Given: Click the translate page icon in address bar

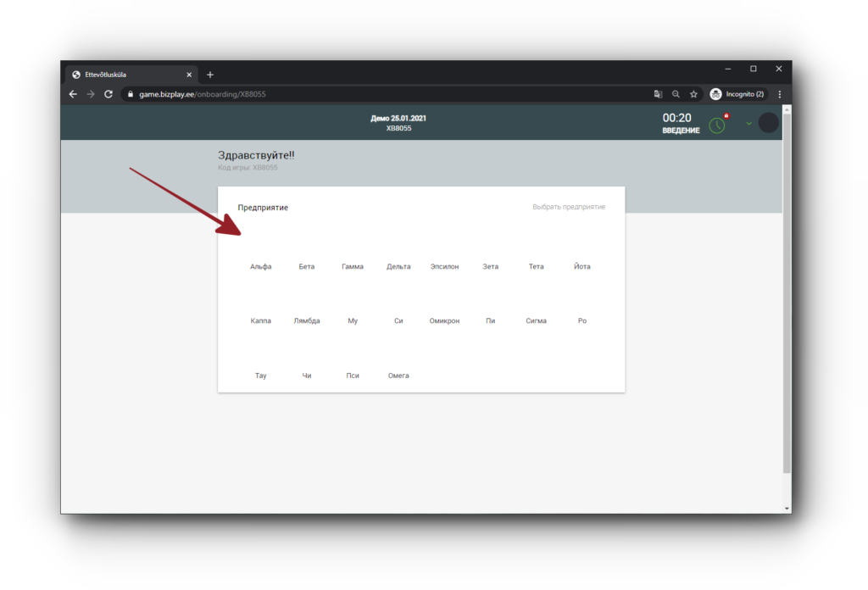Looking at the screenshot, I should (658, 94).
